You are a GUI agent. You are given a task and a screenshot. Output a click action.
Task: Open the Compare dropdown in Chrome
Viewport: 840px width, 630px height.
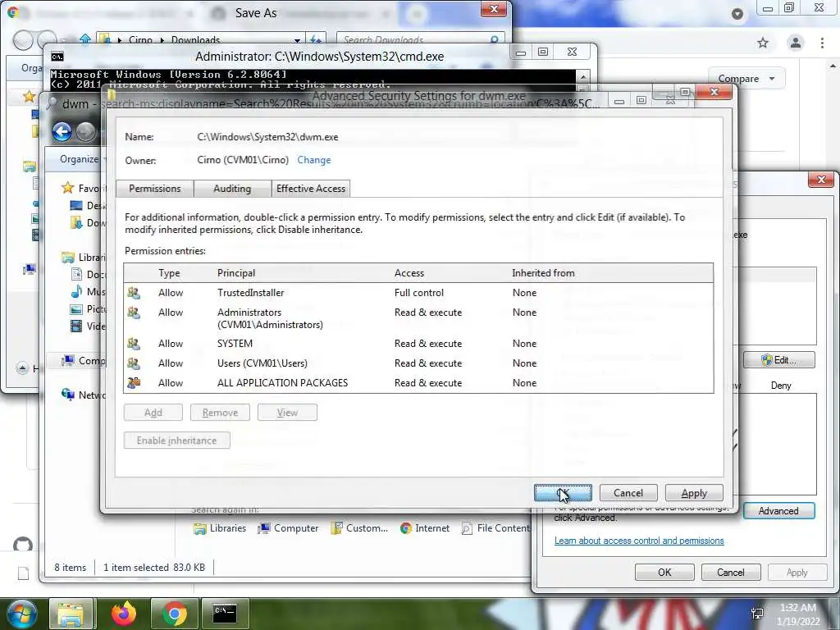[746, 79]
